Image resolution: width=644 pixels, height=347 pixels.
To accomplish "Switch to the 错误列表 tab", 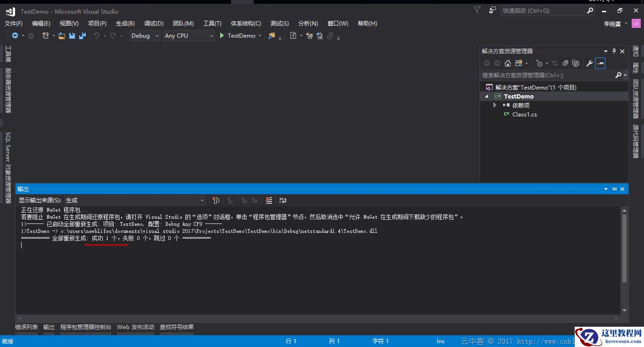I will (26, 327).
